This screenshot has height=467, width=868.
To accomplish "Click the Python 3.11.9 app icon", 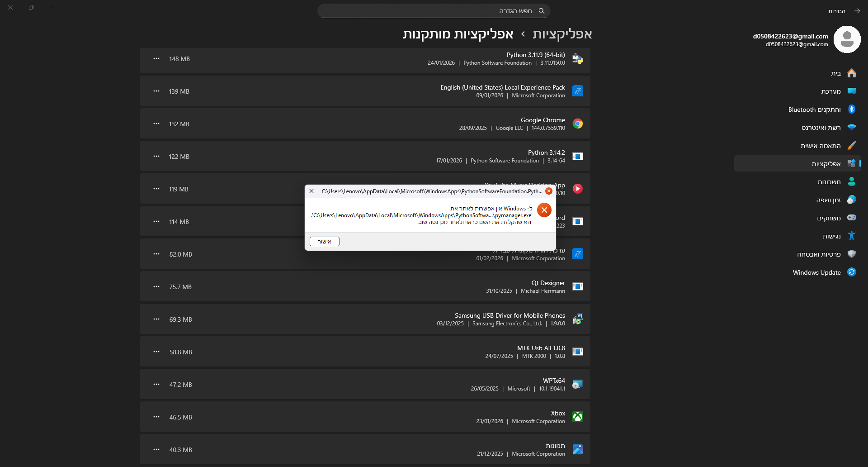I will pyautogui.click(x=577, y=59).
